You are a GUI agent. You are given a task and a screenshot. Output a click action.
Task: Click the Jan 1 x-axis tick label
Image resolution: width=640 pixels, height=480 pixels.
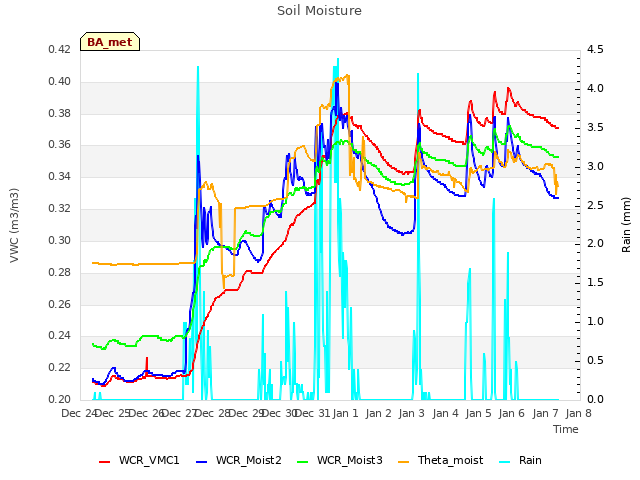[x=345, y=413]
